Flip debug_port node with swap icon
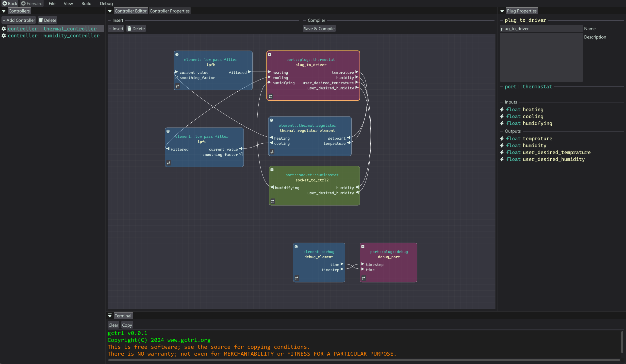Viewport: 626px width, 364px height. 364,278
